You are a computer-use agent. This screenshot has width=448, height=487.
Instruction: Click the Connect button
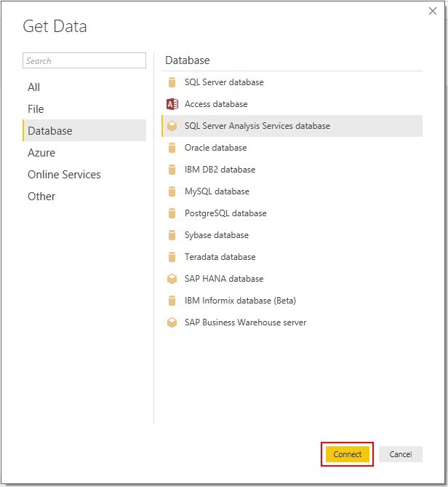[x=348, y=454]
